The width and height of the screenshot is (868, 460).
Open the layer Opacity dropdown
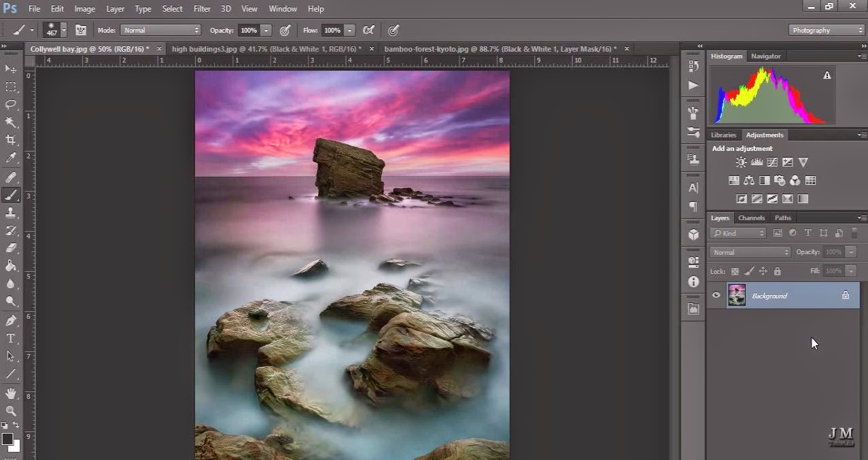coord(850,251)
